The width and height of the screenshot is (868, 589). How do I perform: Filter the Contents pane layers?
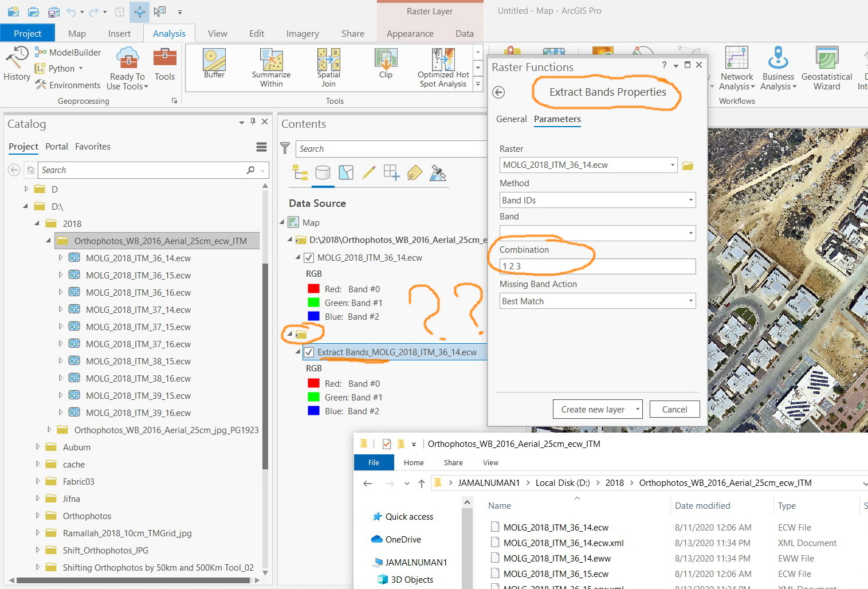point(285,148)
